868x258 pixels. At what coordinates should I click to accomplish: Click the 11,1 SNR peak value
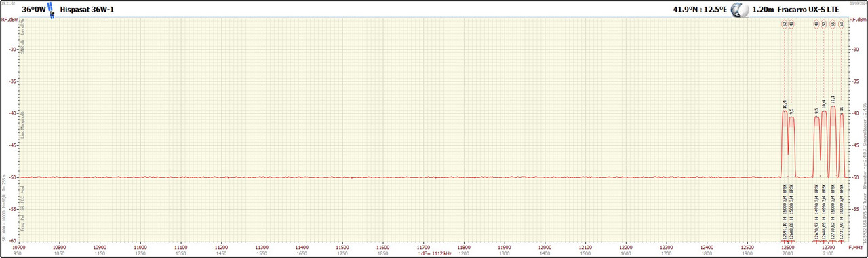[x=833, y=100]
